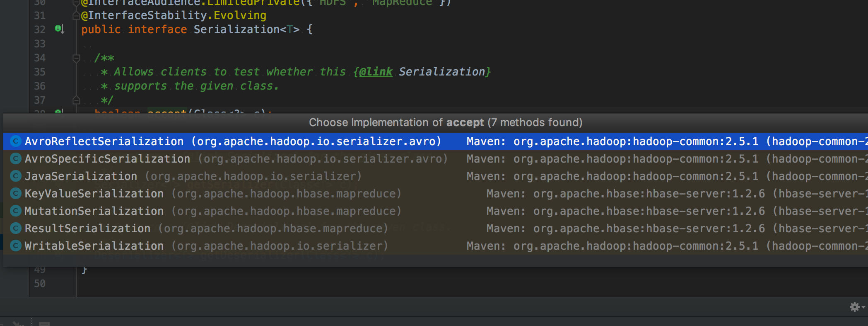The image size is (868, 326).
Task: Choose JavaSerialization implementation
Action: pyautogui.click(x=436, y=176)
